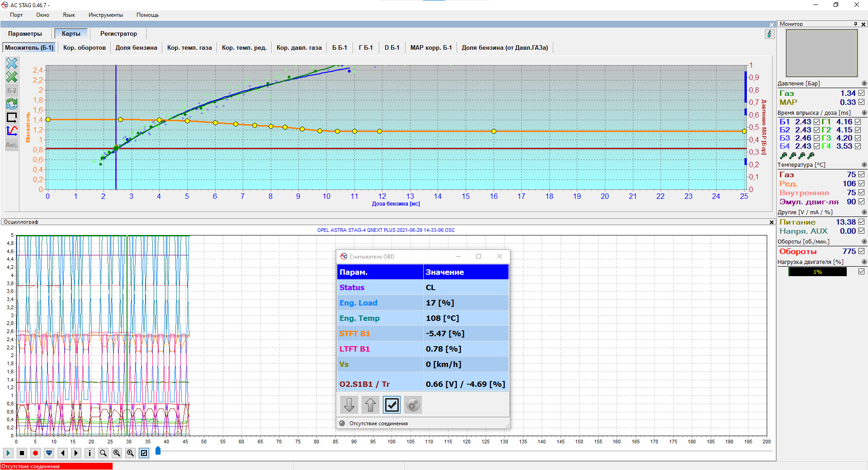Viewport: 868px width, 470px height.
Task: Open the Инструменты menu
Action: pyautogui.click(x=105, y=15)
